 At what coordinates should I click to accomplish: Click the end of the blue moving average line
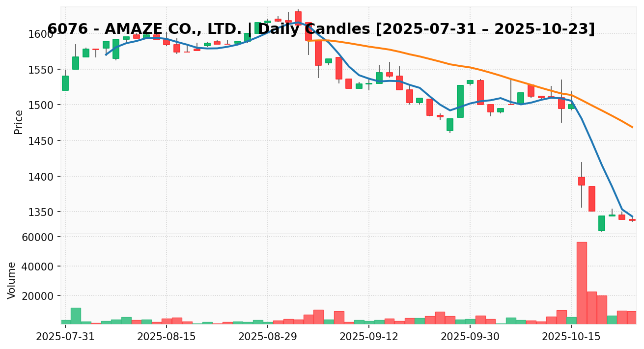[x=632, y=216]
